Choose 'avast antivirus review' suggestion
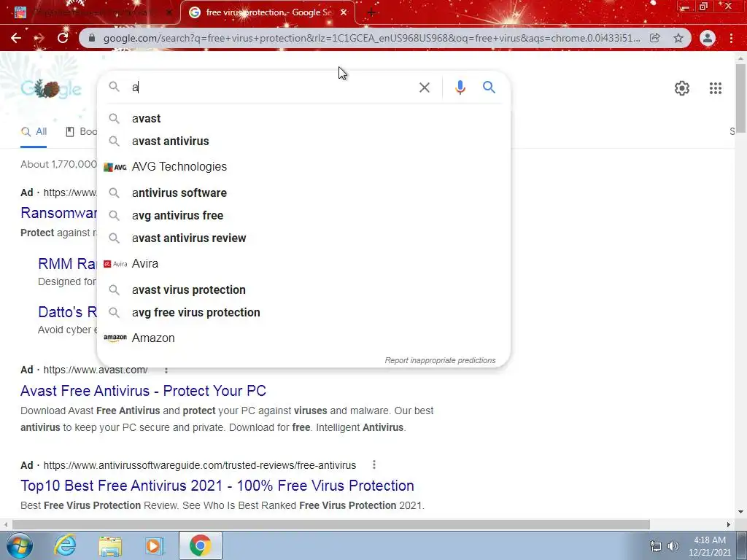This screenshot has width=747, height=560. [303, 238]
